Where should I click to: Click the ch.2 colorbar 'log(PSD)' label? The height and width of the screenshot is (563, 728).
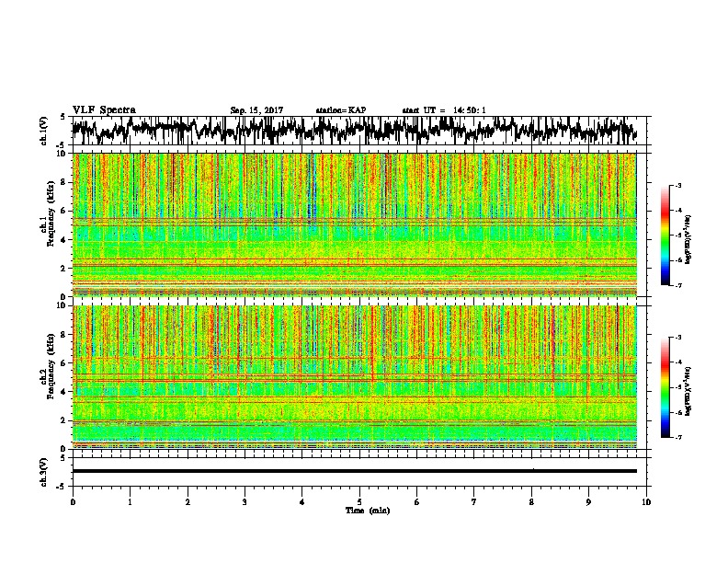click(x=688, y=391)
